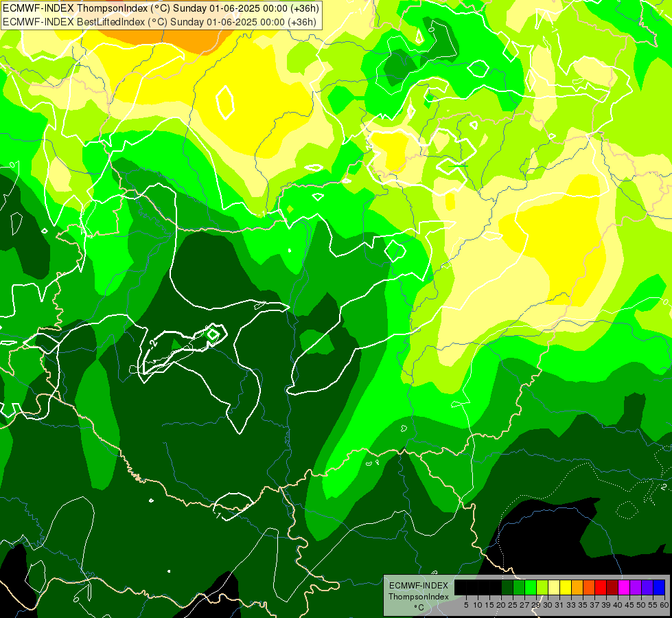
Task: Click the °C unit label in legend
Action: 419,608
